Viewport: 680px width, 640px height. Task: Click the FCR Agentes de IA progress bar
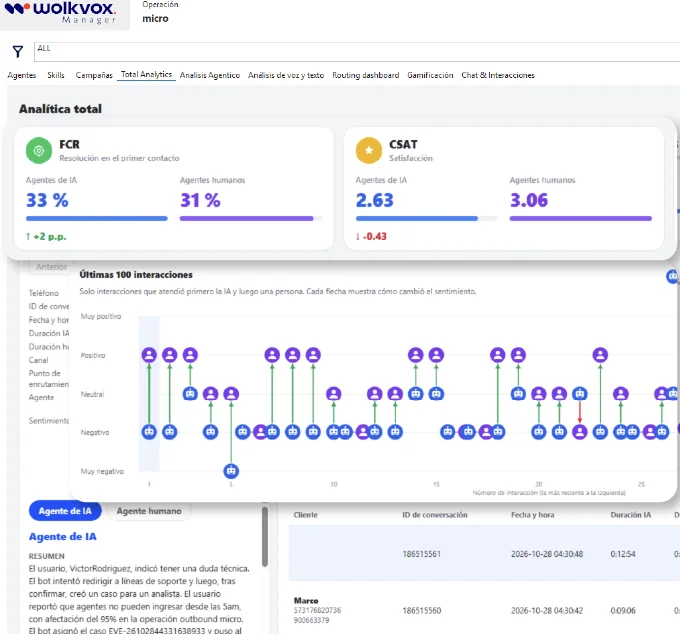point(97,219)
